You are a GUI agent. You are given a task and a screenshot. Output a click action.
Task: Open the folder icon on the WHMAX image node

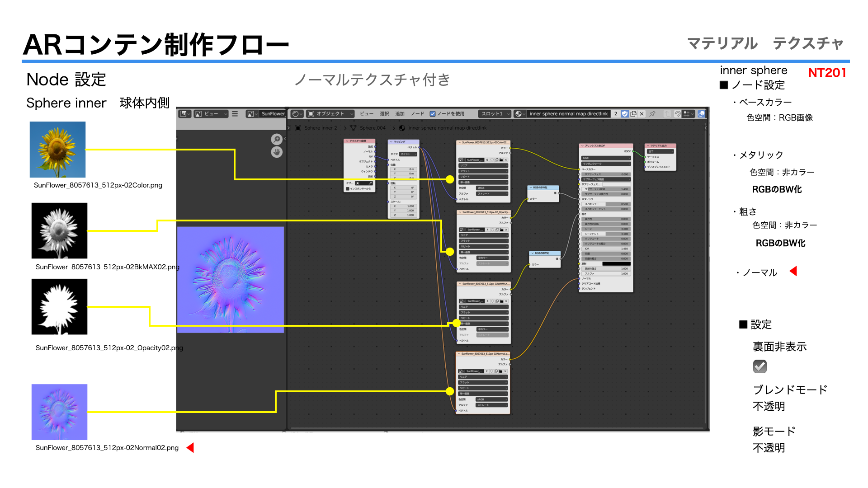click(x=501, y=301)
